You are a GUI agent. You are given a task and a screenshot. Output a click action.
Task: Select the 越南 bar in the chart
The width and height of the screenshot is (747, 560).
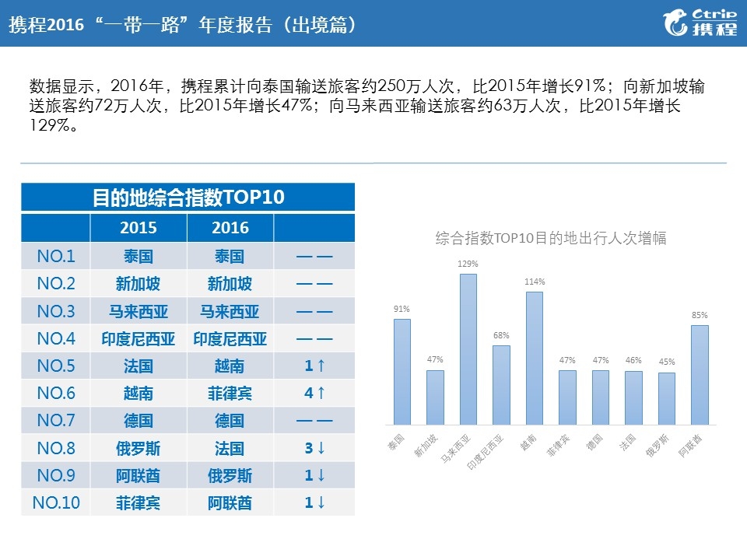coord(535,358)
